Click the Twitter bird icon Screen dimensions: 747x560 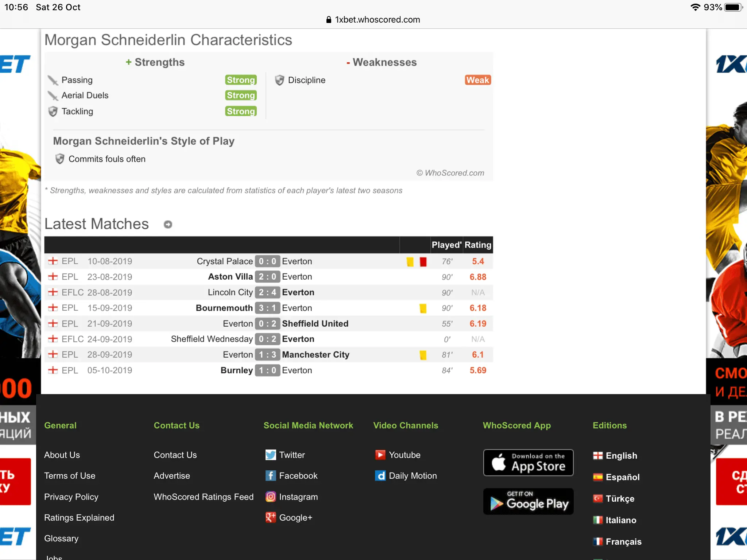click(x=270, y=455)
